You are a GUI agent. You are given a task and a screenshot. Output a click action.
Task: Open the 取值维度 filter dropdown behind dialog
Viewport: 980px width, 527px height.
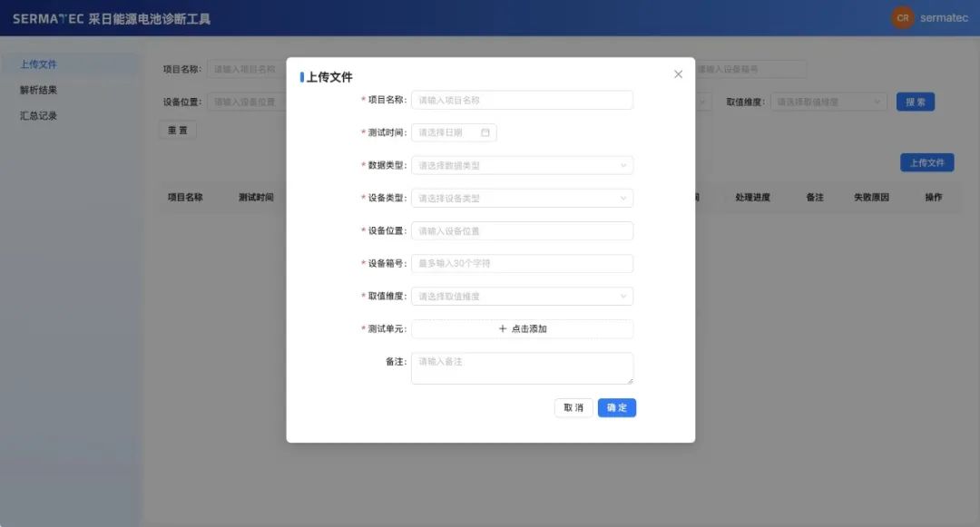click(x=828, y=102)
